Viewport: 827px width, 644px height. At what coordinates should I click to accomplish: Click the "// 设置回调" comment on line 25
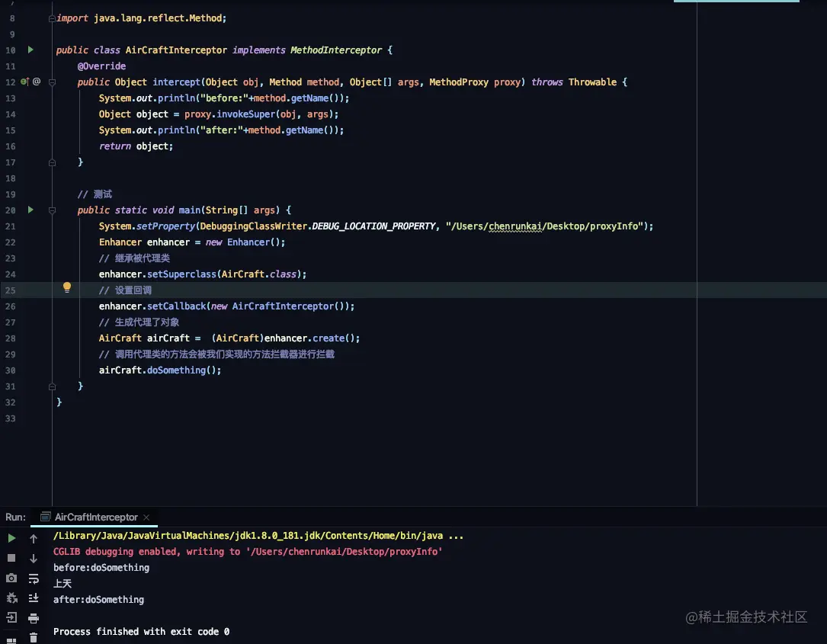[125, 290]
